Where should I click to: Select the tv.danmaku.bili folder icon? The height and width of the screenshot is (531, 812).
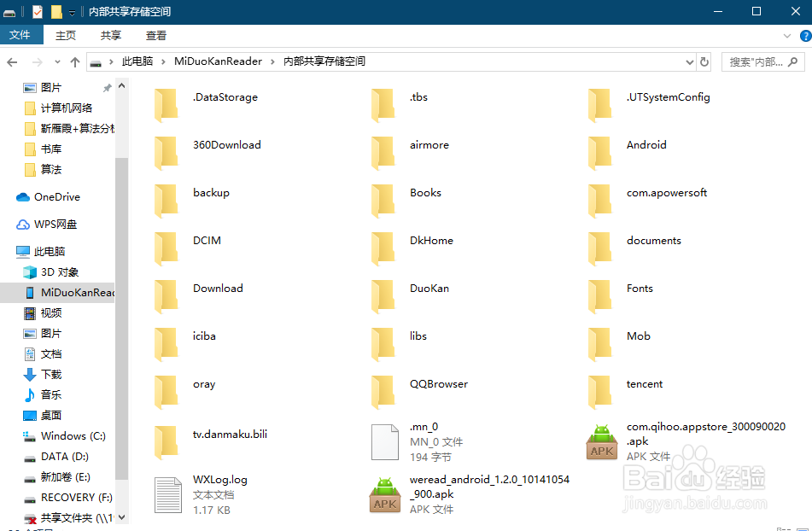pyautogui.click(x=166, y=442)
